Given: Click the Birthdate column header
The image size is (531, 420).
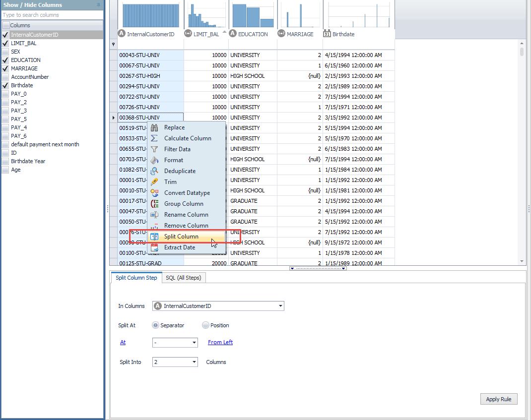Looking at the screenshot, I should point(343,34).
